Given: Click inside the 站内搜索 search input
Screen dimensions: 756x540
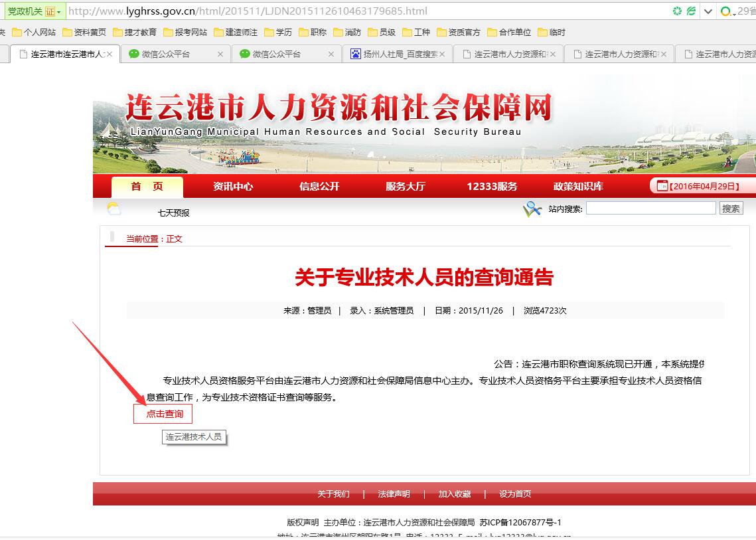Looking at the screenshot, I should [650, 209].
